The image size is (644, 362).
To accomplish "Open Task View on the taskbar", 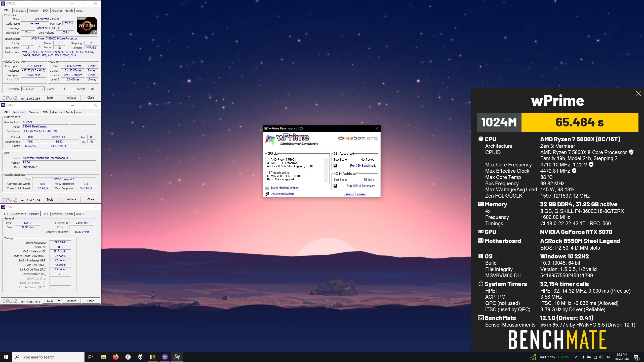I will [x=91, y=357].
